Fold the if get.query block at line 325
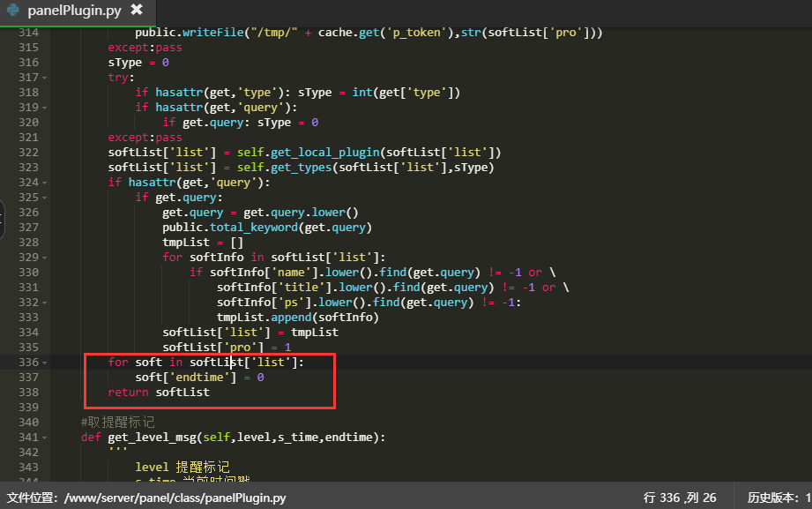812x509 pixels. (44, 198)
